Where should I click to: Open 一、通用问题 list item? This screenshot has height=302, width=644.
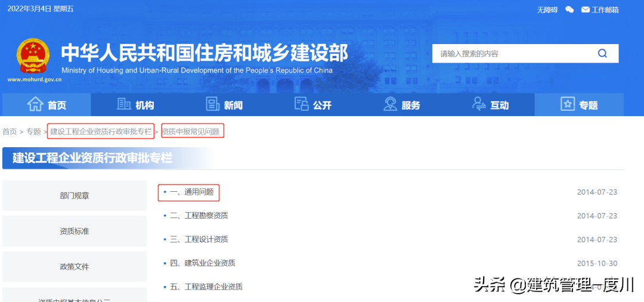point(192,192)
